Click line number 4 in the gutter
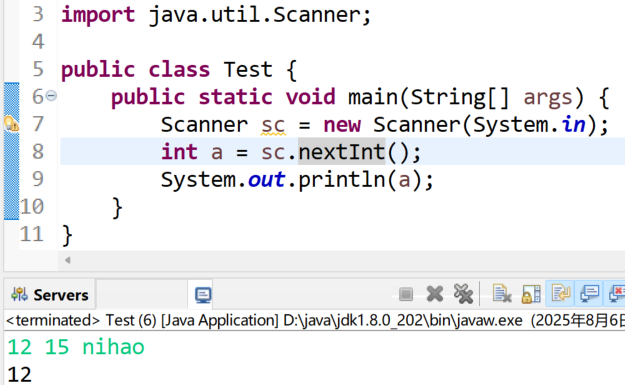Screen dimensions: 625x385 (38, 42)
